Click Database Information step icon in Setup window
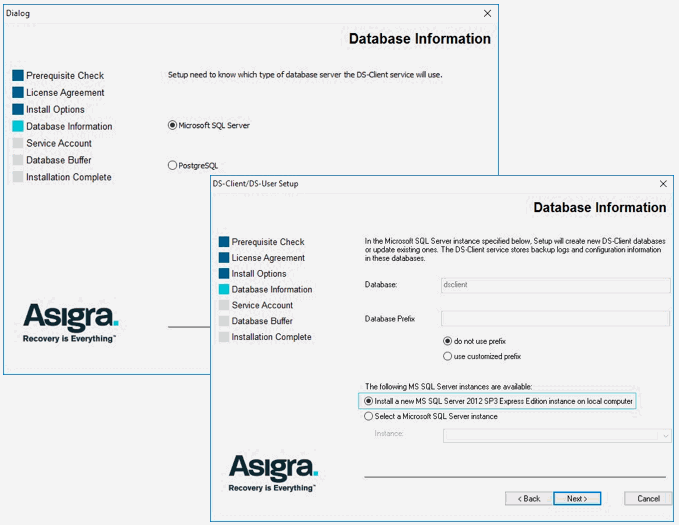Screen dimensions: 679x525 (224, 289)
